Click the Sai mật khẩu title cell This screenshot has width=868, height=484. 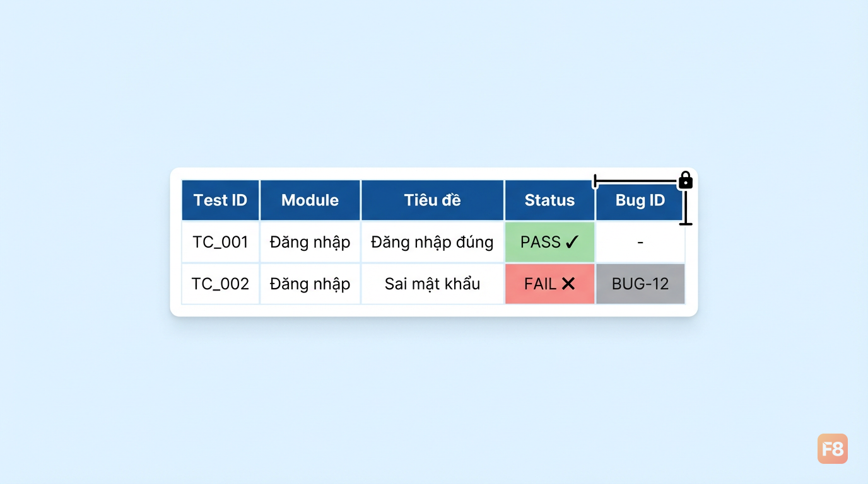point(432,284)
